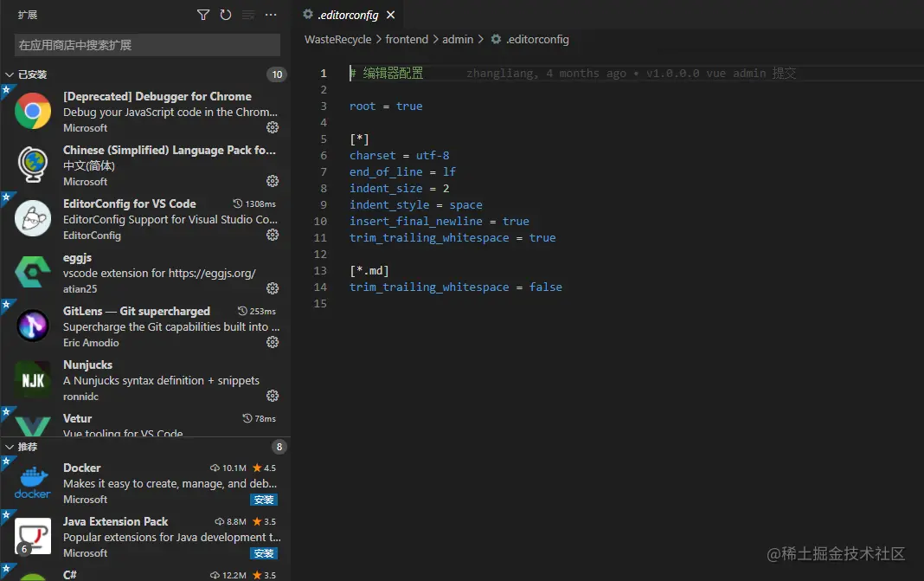Select the Nunjucks NJK extension icon
The width and height of the screenshot is (924, 581).
pyautogui.click(x=32, y=379)
